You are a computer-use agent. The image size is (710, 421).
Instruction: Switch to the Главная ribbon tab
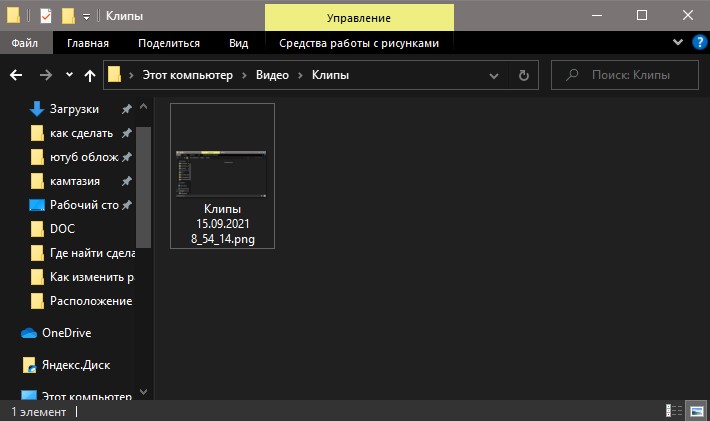point(88,43)
